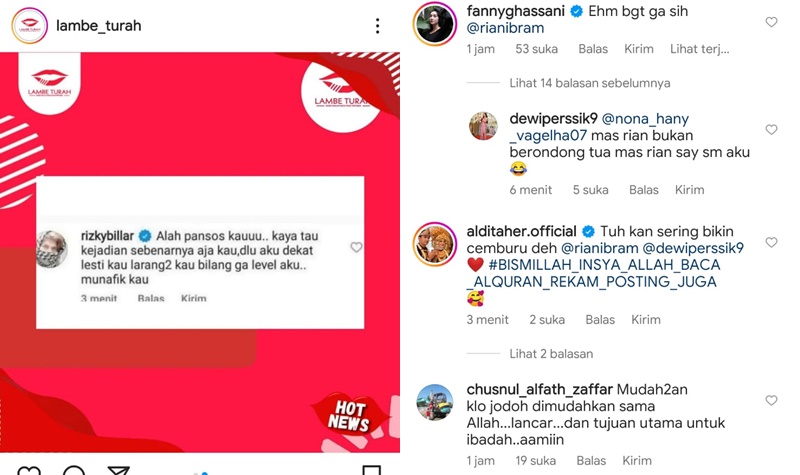Open the rizkybillar post image
This screenshot has height=475, width=800.
[x=200, y=252]
